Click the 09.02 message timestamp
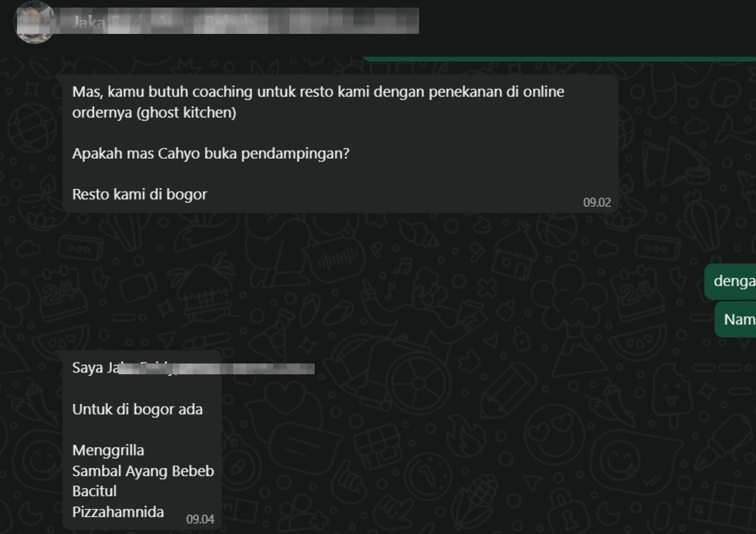756x534 pixels. coord(597,203)
